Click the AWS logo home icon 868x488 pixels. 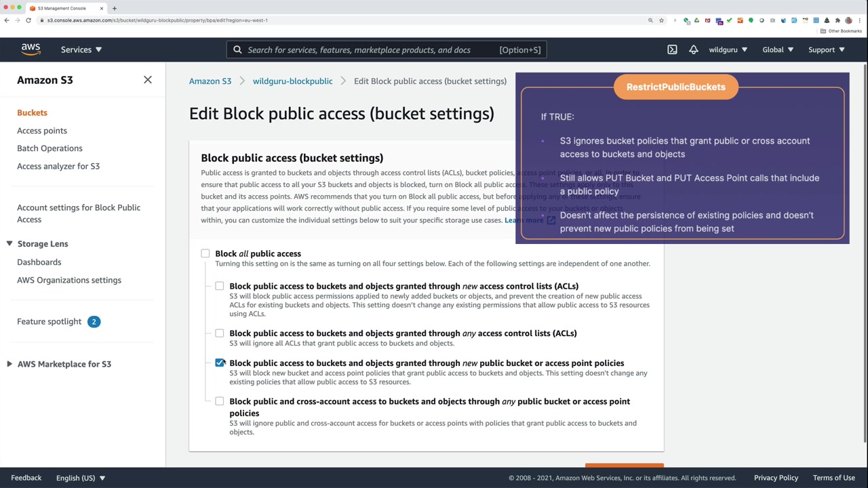tap(31, 49)
